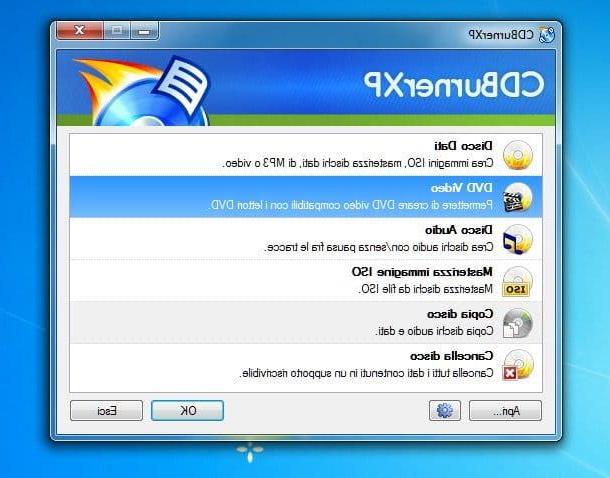Select the Disco Audio option
The height and width of the screenshot is (478, 610).
[306, 239]
